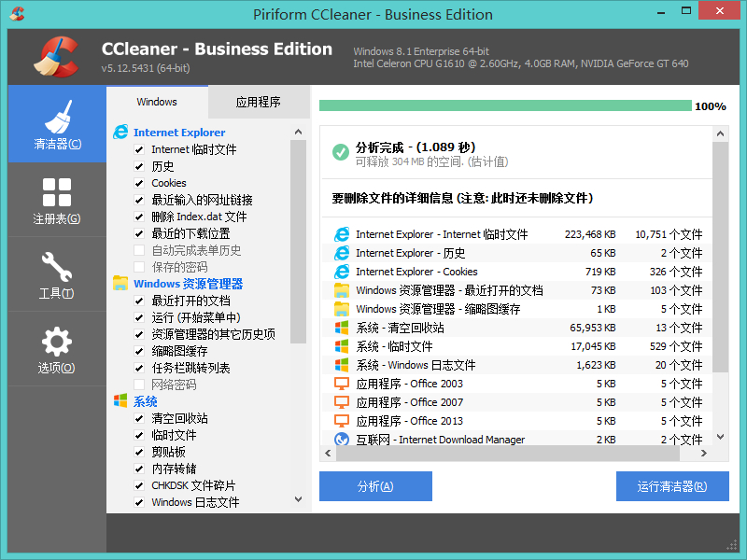Click the Windows 资源管理器 folder icon
The image size is (747, 560).
[120, 284]
